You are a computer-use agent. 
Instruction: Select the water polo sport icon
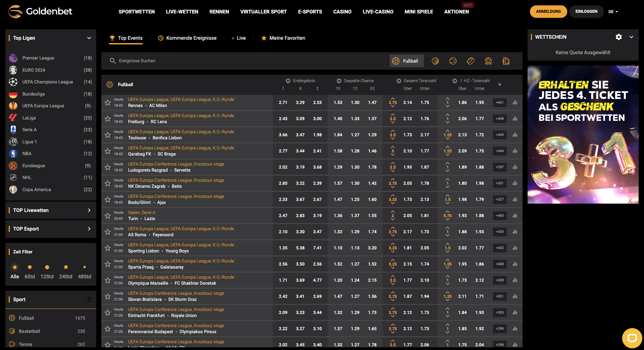click(488, 61)
